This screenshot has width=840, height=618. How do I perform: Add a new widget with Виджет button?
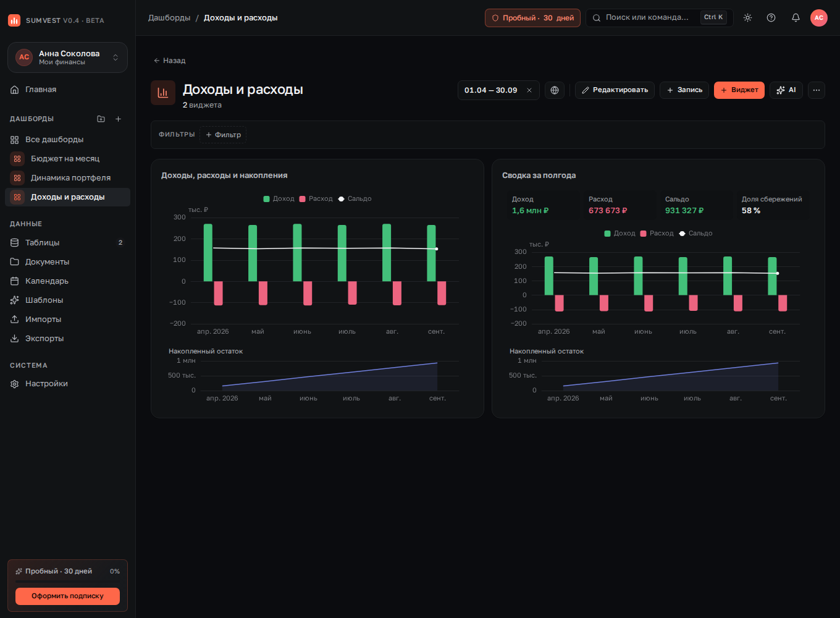[x=739, y=90]
